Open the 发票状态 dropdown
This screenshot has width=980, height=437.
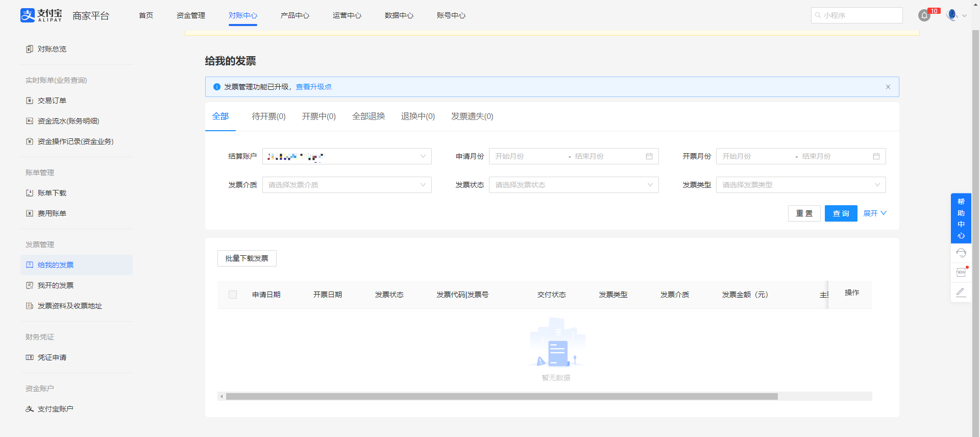[573, 185]
